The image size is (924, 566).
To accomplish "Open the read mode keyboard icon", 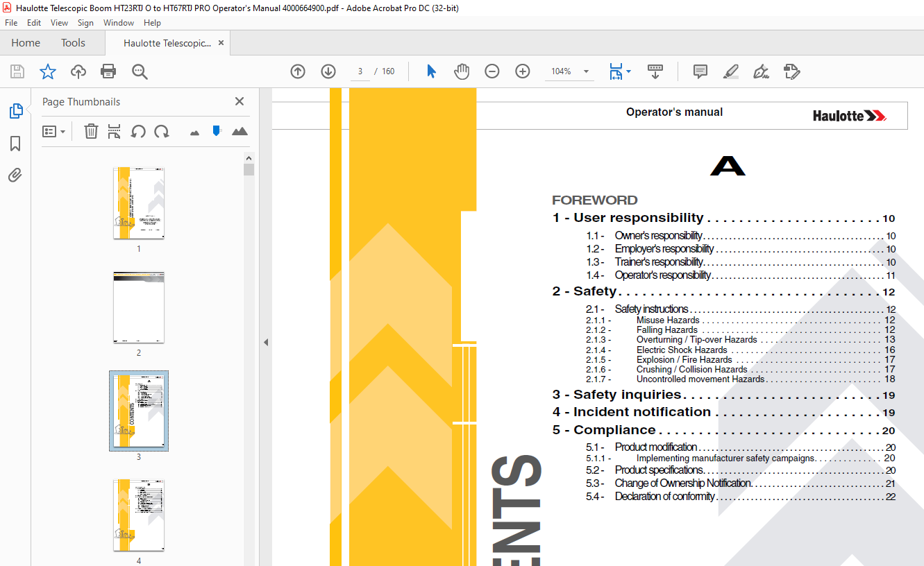I will pyautogui.click(x=655, y=71).
